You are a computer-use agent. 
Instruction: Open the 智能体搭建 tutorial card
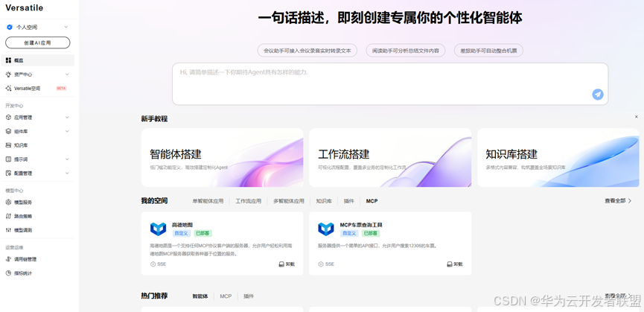(x=222, y=158)
